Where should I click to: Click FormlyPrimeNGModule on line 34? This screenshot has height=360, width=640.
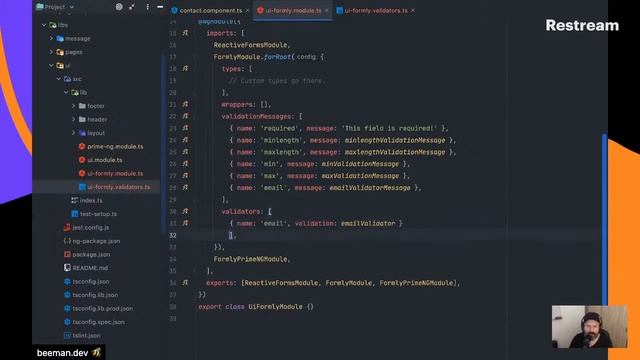click(x=250, y=259)
